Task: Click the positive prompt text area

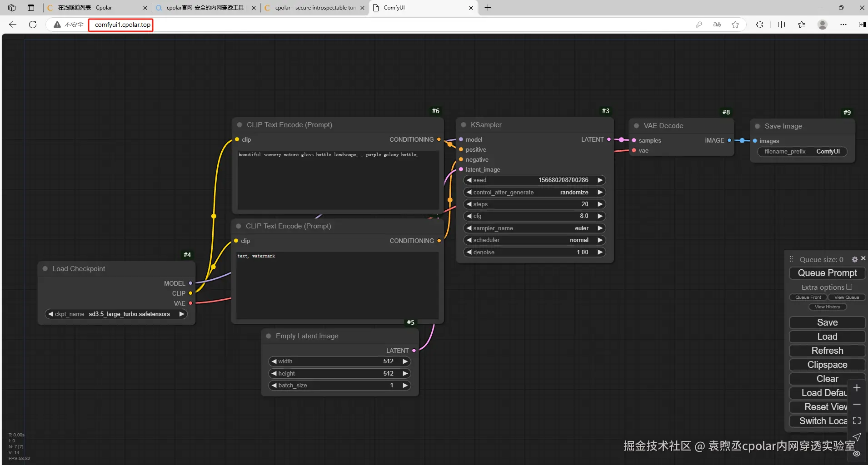Action: (339, 180)
